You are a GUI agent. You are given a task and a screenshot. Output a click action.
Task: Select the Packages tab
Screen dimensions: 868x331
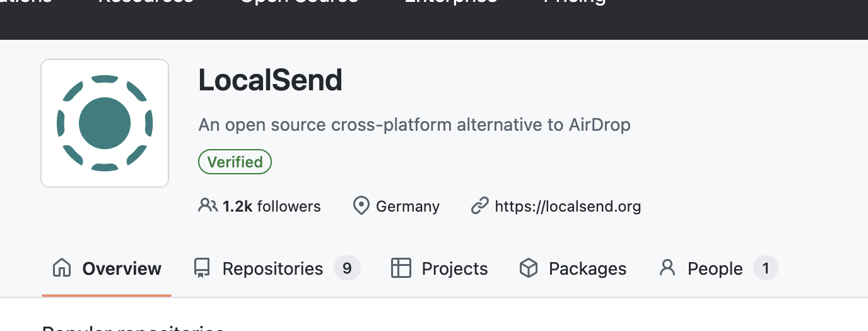pos(587,268)
